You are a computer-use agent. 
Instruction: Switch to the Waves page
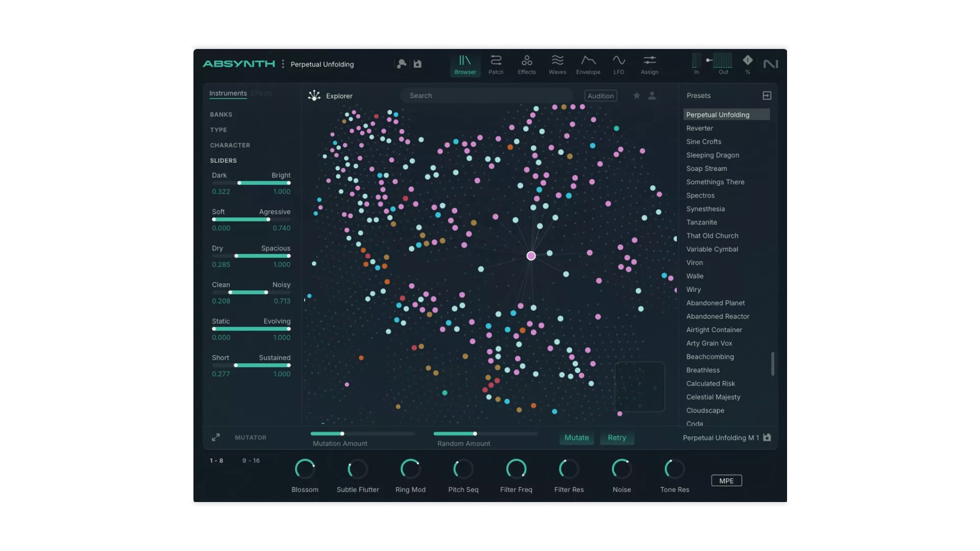point(557,65)
